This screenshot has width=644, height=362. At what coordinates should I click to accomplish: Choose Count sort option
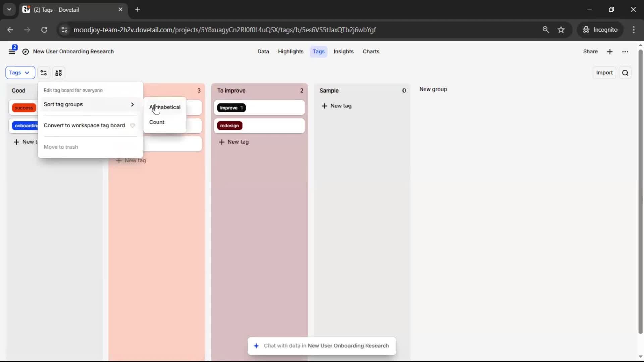(x=157, y=122)
